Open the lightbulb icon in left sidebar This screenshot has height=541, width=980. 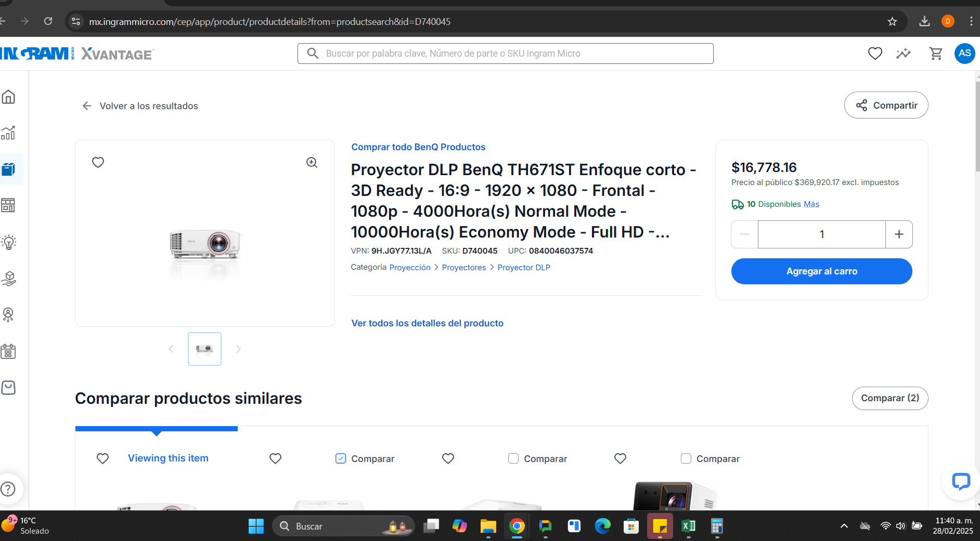click(x=8, y=242)
